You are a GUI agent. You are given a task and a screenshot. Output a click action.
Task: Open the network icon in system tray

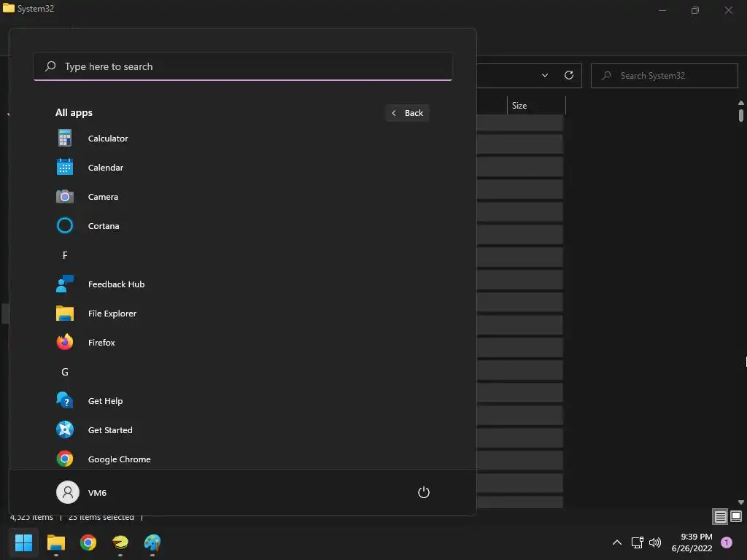click(x=637, y=542)
